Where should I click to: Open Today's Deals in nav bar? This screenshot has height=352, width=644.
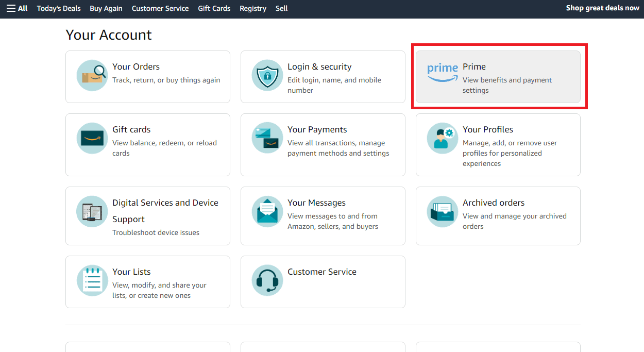pyautogui.click(x=59, y=8)
